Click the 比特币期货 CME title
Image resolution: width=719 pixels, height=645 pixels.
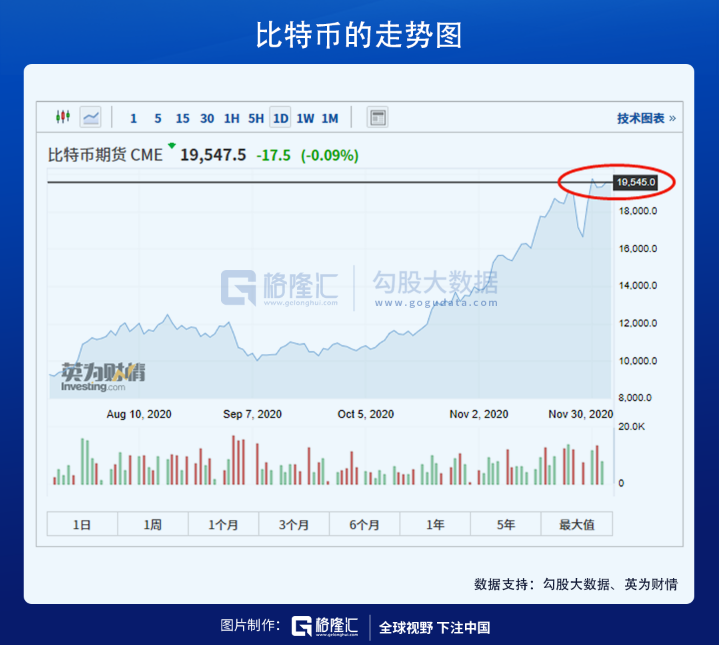point(105,155)
